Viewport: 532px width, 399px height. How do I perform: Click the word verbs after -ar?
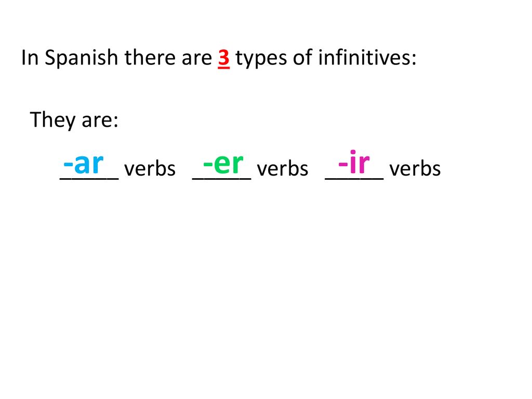point(150,169)
